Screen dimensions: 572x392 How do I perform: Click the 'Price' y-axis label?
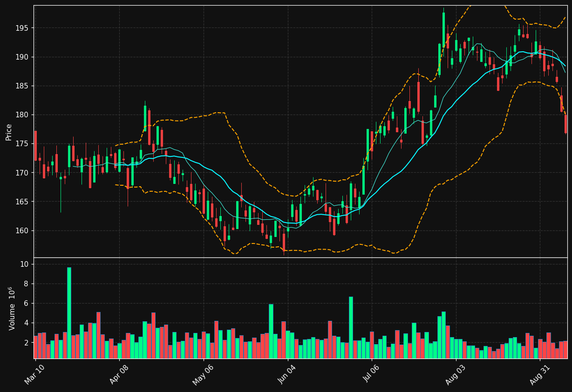point(9,132)
